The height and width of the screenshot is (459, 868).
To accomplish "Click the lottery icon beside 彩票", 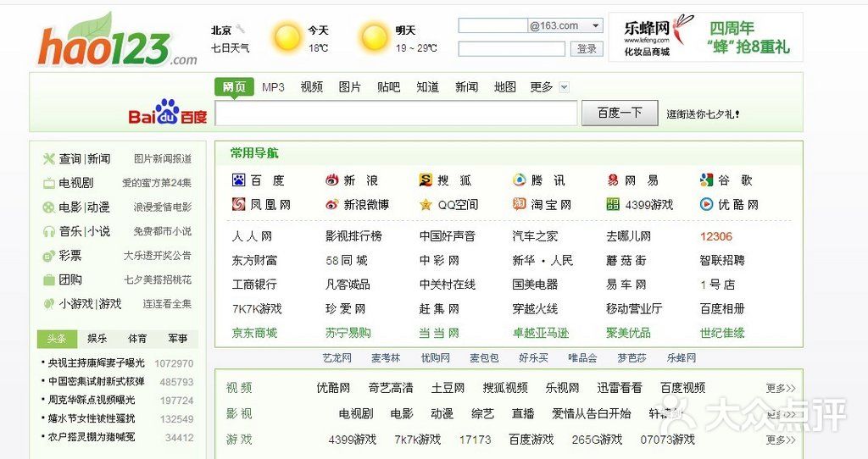I will [48, 256].
